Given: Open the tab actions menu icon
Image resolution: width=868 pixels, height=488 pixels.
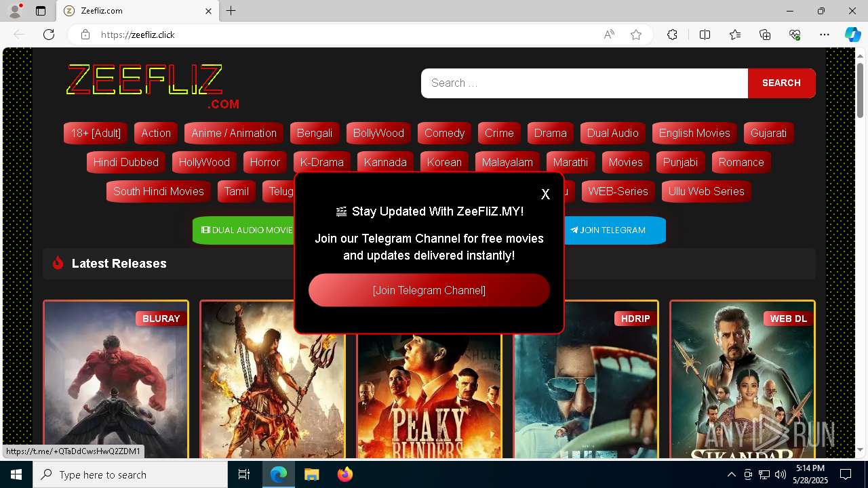Looking at the screenshot, I should (x=41, y=11).
